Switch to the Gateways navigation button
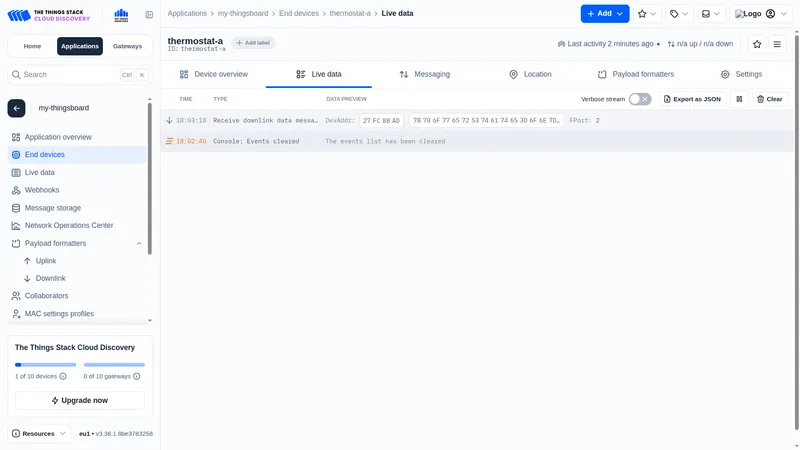This screenshot has width=800, height=450. coord(127,46)
